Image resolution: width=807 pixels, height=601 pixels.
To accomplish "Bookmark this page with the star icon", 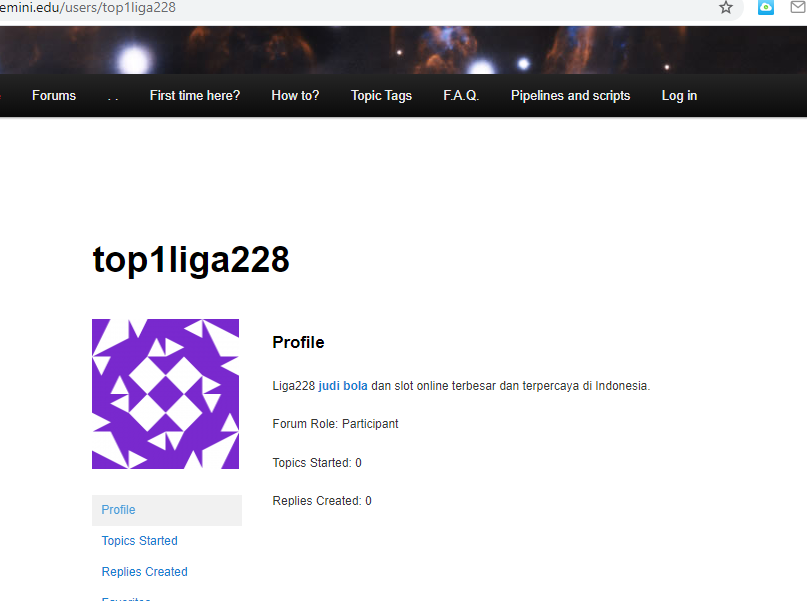I will pos(726,8).
